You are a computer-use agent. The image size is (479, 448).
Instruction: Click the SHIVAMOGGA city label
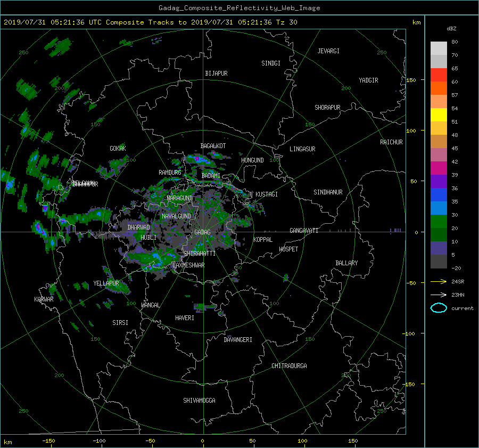[x=199, y=401]
